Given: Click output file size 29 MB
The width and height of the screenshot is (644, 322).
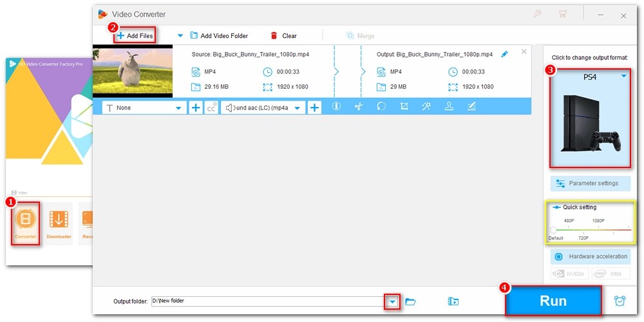Looking at the screenshot, I should (x=398, y=87).
